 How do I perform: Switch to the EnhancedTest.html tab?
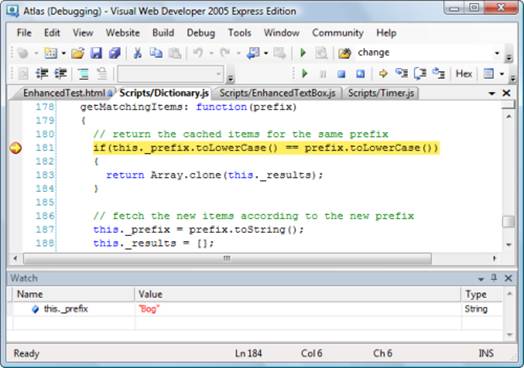[x=64, y=93]
